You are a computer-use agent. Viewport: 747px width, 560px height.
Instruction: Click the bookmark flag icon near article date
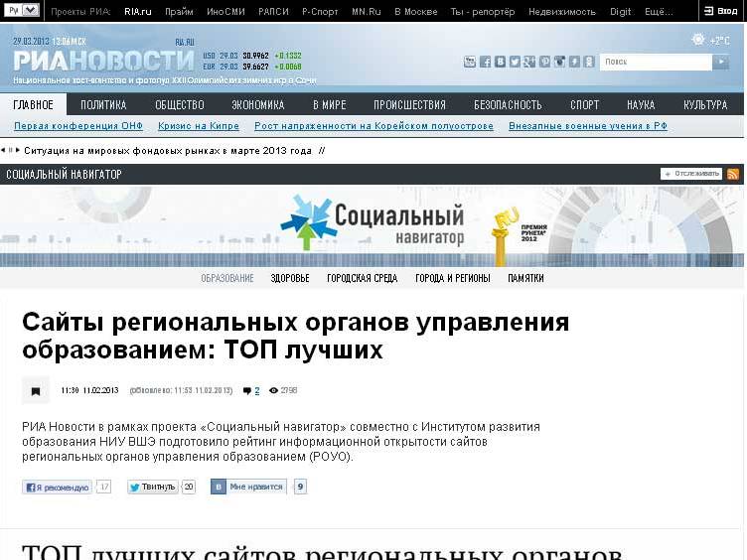click(36, 391)
